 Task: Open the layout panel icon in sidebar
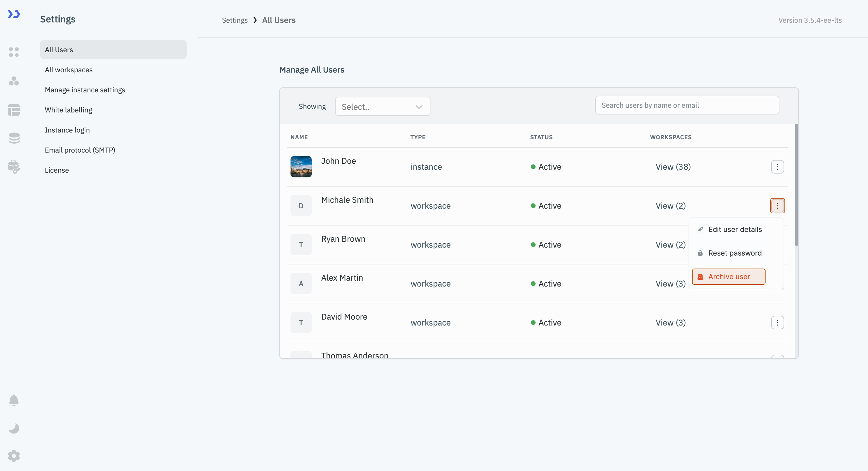(x=14, y=110)
